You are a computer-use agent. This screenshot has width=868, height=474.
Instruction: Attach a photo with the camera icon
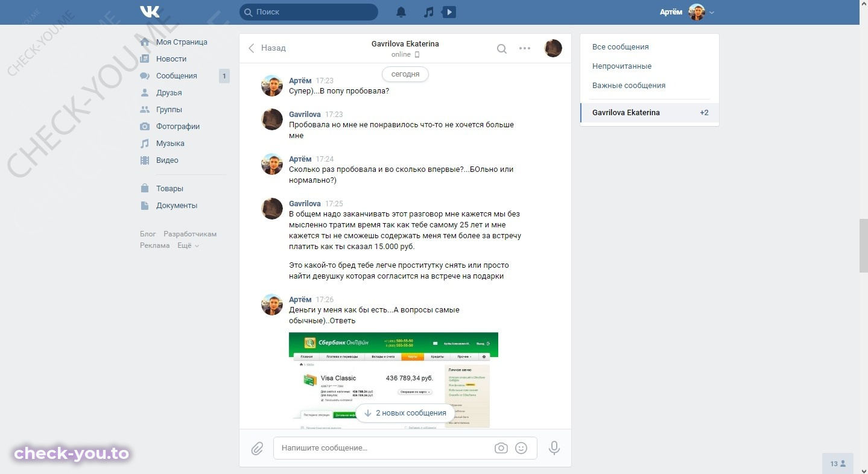[x=501, y=448]
